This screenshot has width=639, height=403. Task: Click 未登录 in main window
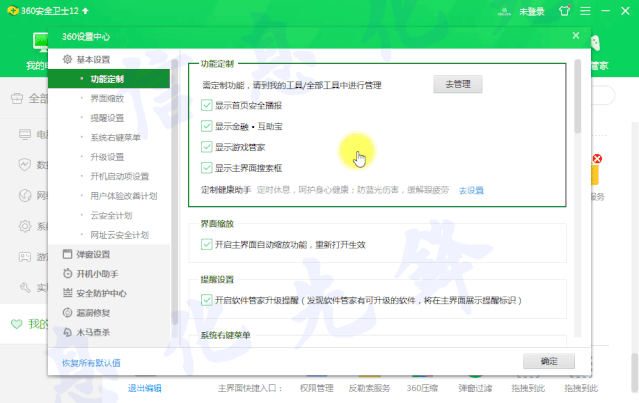tap(532, 11)
